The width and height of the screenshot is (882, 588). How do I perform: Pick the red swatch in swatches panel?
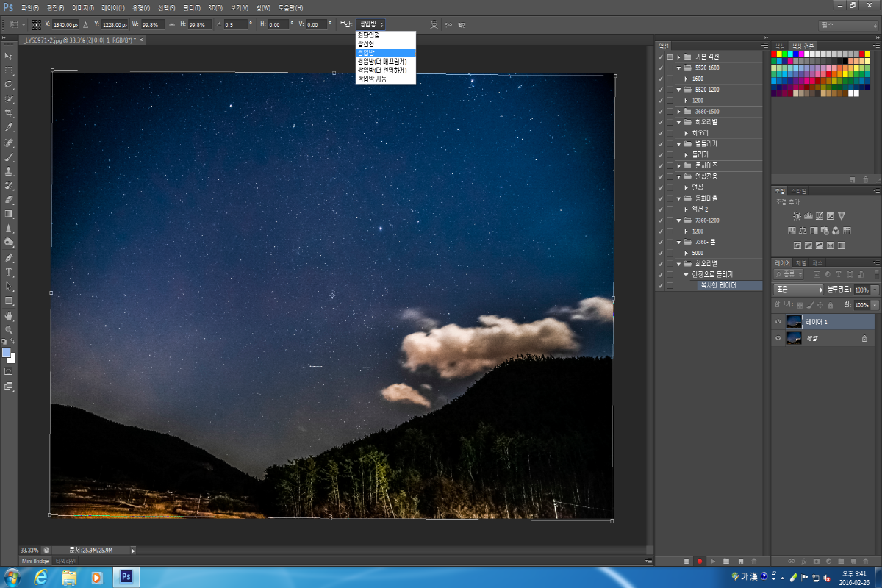coord(775,54)
